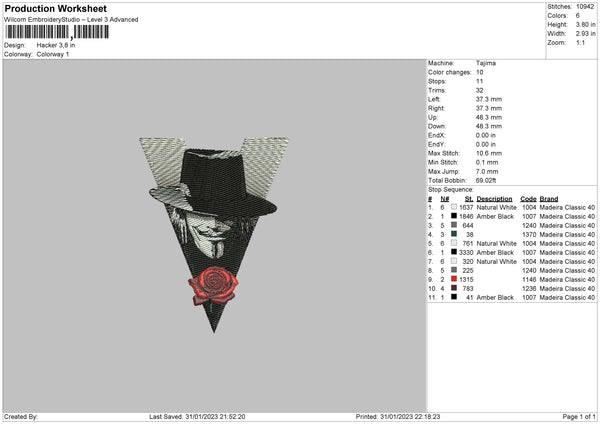600x424 pixels.
Task: Click the Code column header
Action: tap(528, 199)
